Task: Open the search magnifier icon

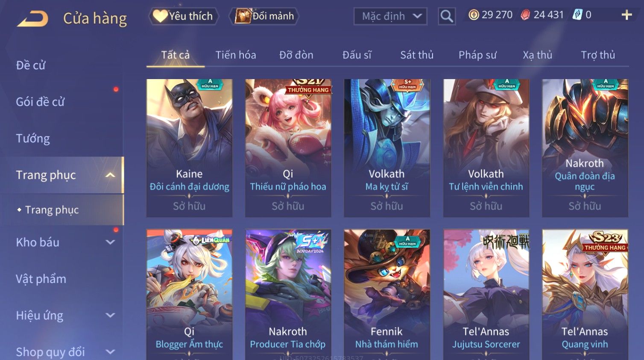Action: tap(447, 16)
